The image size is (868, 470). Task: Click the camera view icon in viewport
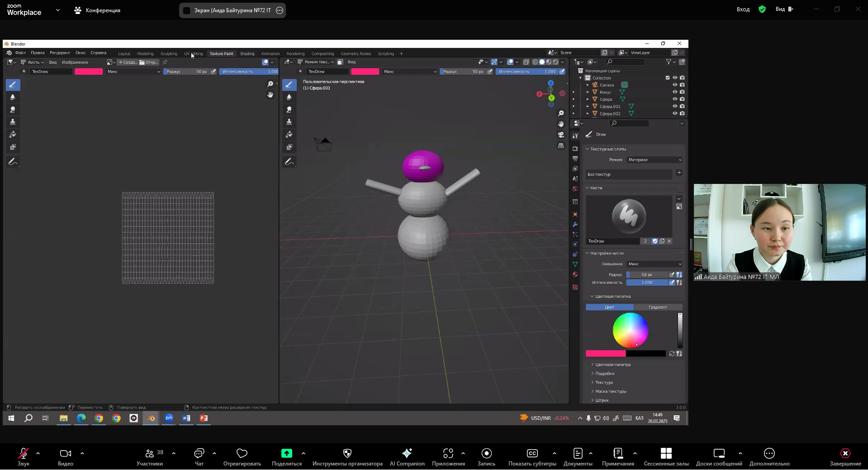[x=561, y=135]
